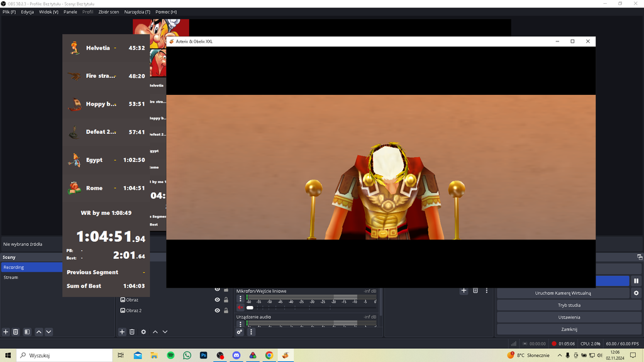Show hidden system tray icons chevron
644x362 pixels.
click(559, 356)
